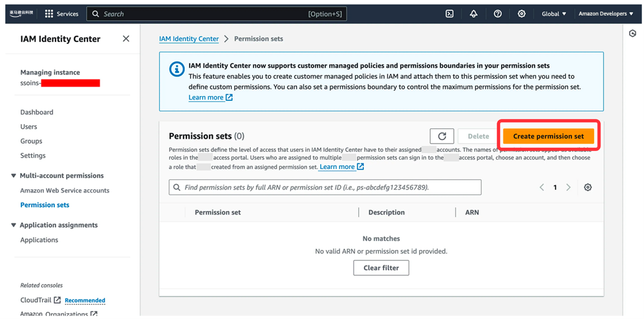Collapse Multi-account permissions section

point(14,176)
